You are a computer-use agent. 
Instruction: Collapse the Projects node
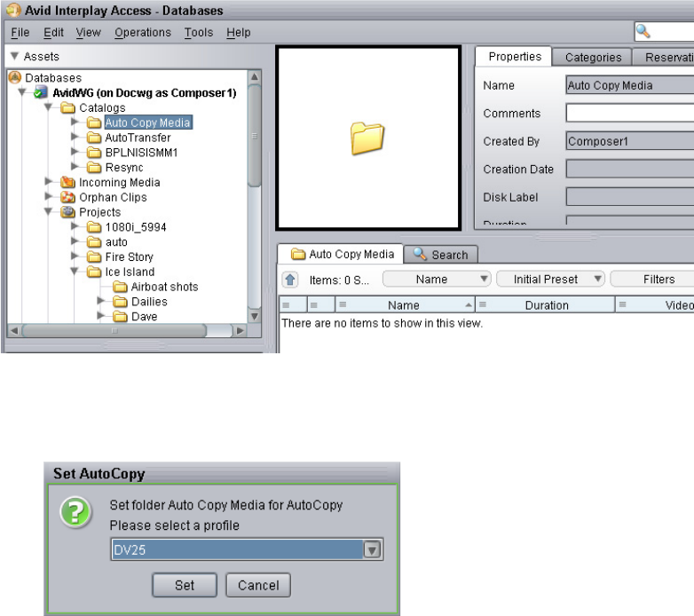coord(48,211)
